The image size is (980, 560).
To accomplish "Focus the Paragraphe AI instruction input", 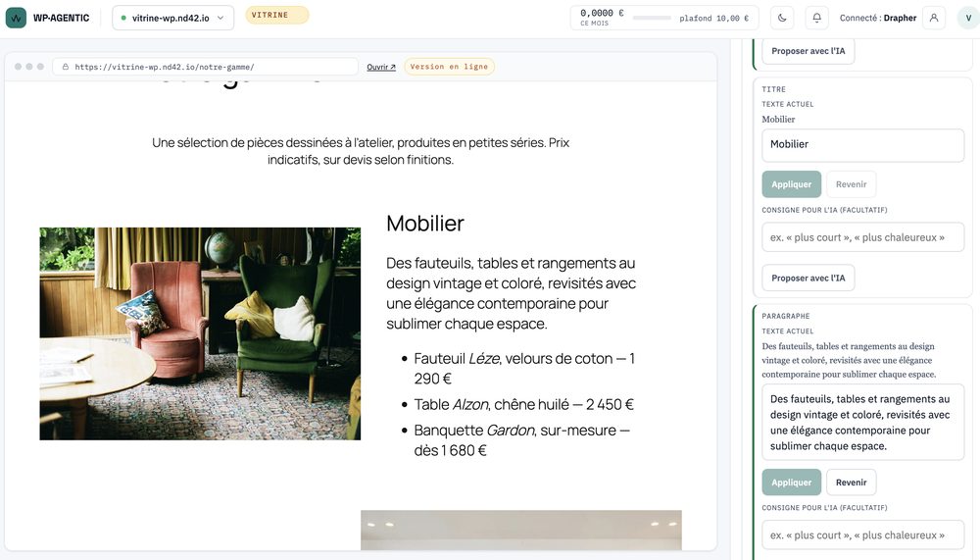I will tap(862, 535).
